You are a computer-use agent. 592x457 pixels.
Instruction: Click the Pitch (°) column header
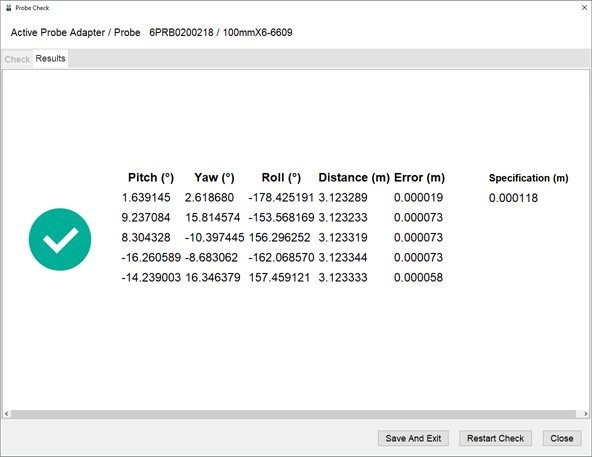click(x=151, y=178)
